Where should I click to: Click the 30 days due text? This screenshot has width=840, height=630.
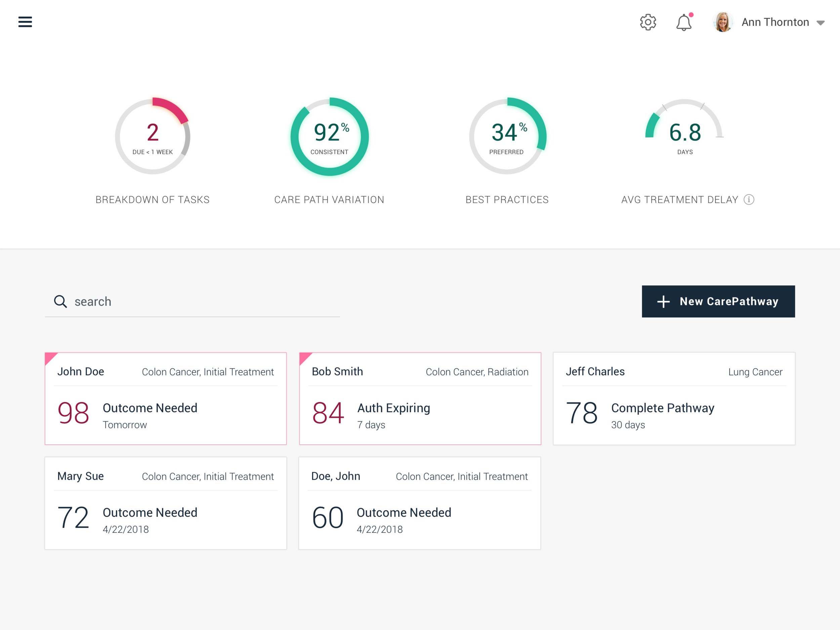click(628, 425)
